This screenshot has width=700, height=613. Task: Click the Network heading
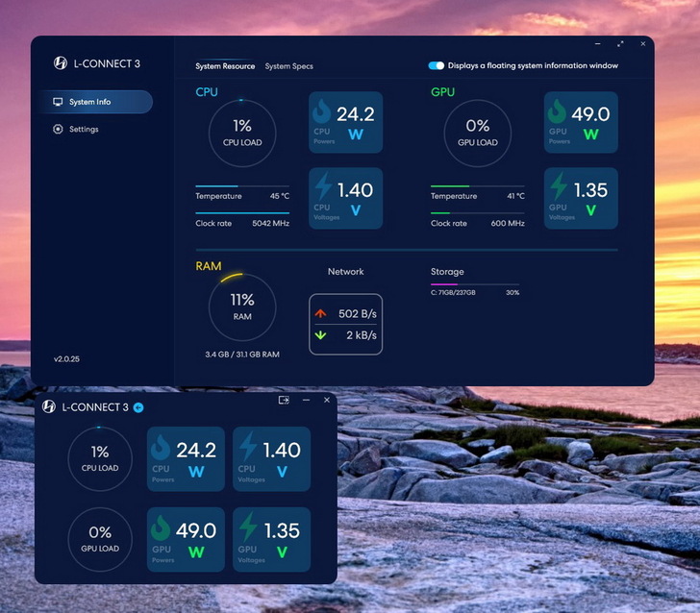[x=345, y=271]
